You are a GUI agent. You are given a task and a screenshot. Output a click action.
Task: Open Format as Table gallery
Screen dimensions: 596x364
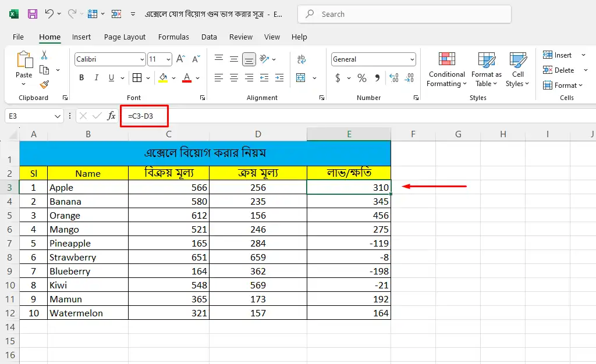pos(486,69)
